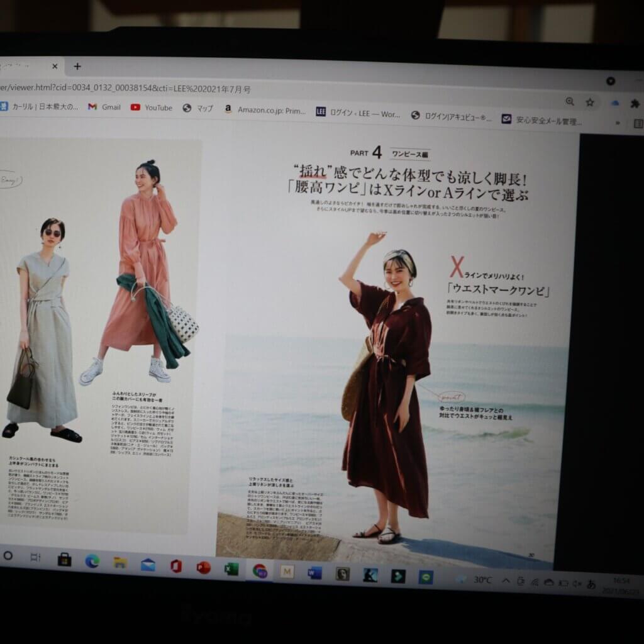This screenshot has height=644, width=644.
Task: Open the マップ bookmark
Action: point(198,108)
